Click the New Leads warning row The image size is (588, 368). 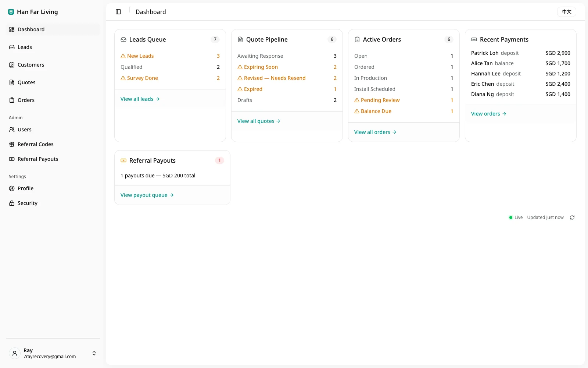[170, 56]
